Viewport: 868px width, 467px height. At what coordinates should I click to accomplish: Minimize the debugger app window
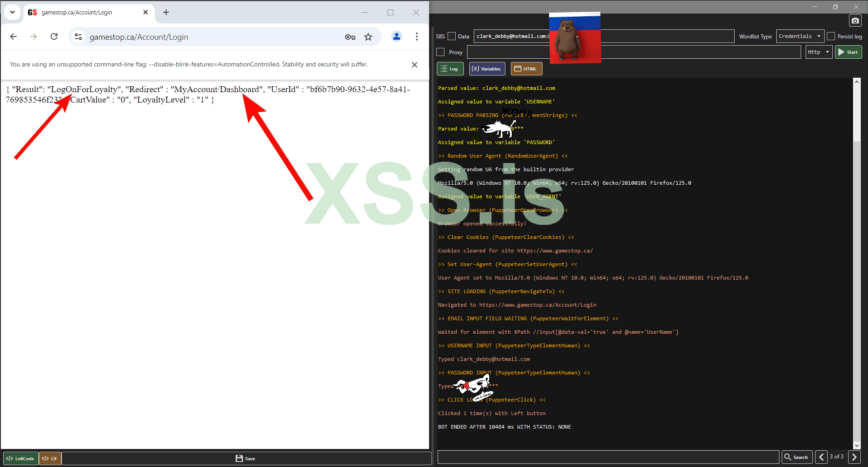pos(814,6)
